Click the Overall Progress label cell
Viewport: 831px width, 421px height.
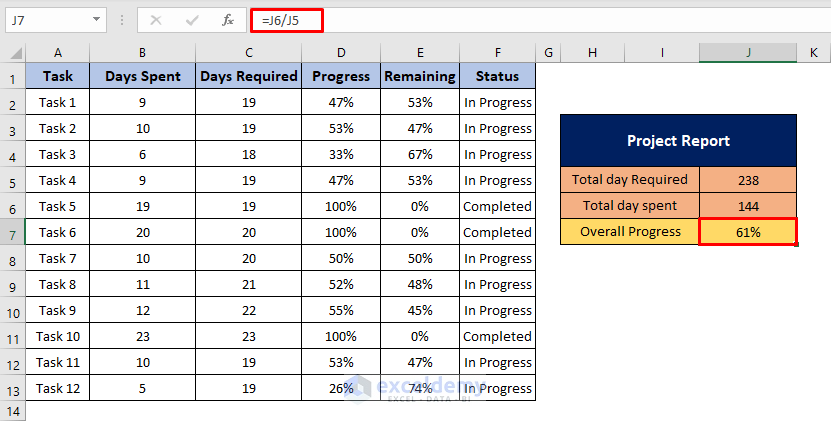pyautogui.click(x=630, y=232)
